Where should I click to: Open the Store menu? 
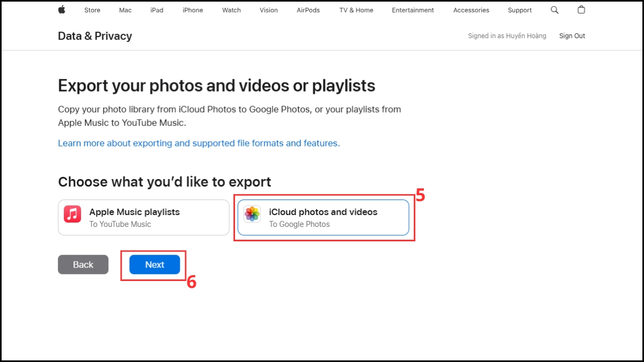pyautogui.click(x=92, y=10)
